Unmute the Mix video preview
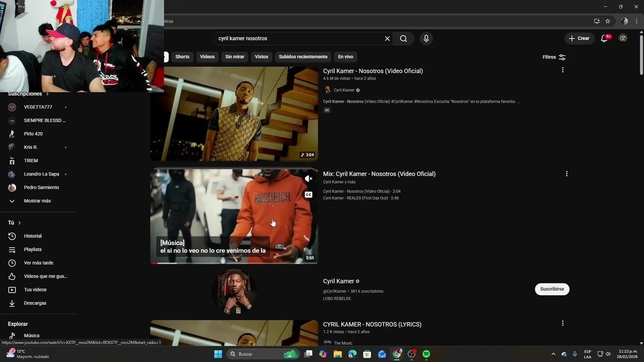Viewport: 644px width, 362px height. (308, 178)
